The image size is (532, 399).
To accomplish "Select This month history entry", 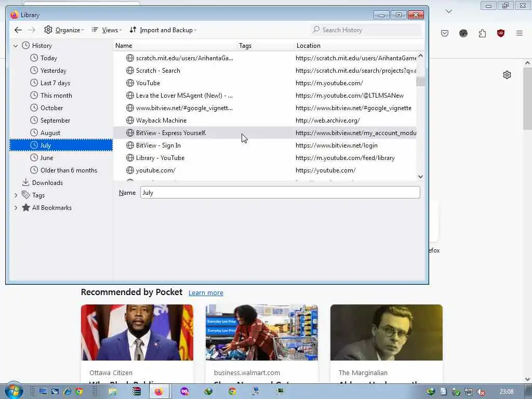I will click(x=56, y=96).
